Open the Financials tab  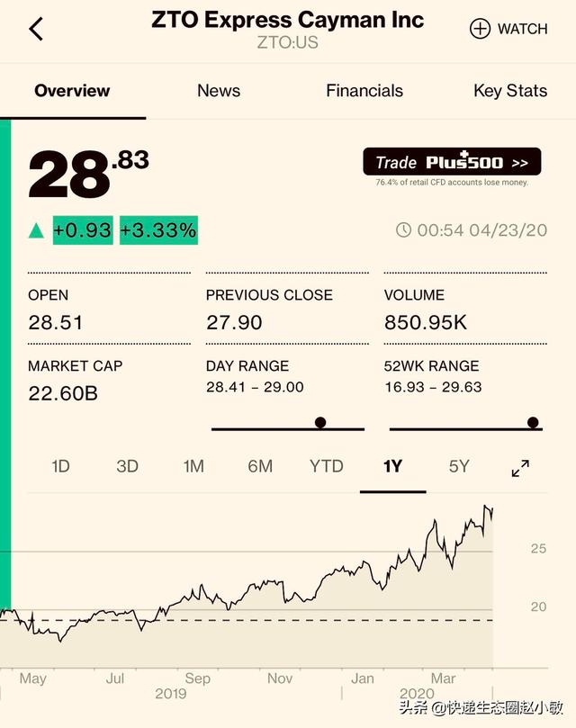tap(364, 91)
